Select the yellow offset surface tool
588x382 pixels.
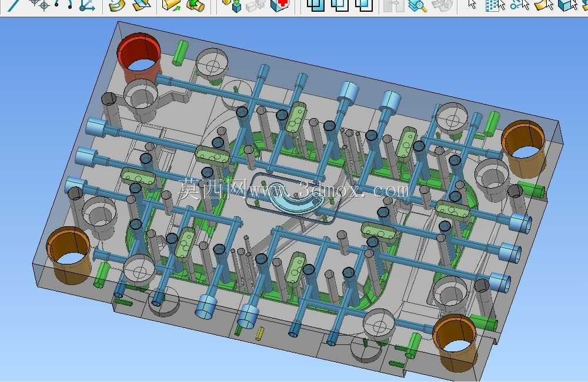118,5
